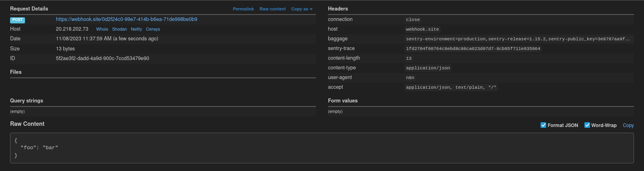The width and height of the screenshot is (644, 171).
Task: Click the webhook.site request URL
Action: coord(126,19)
